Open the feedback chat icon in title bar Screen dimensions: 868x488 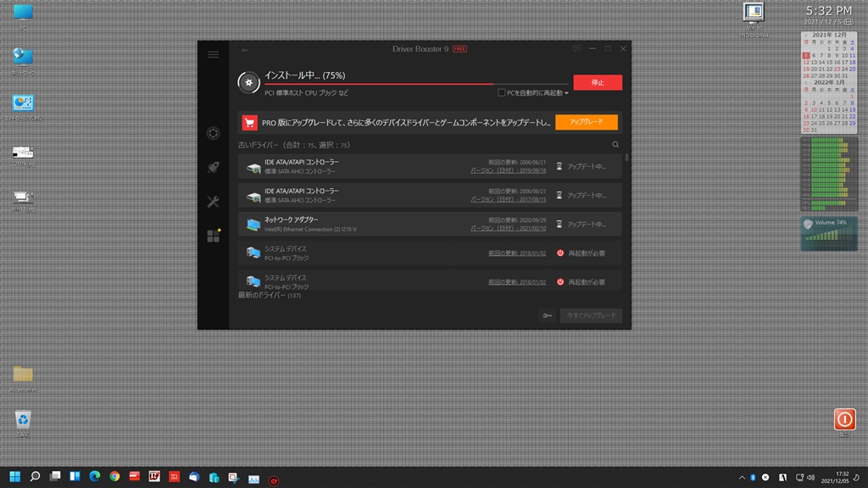(576, 48)
